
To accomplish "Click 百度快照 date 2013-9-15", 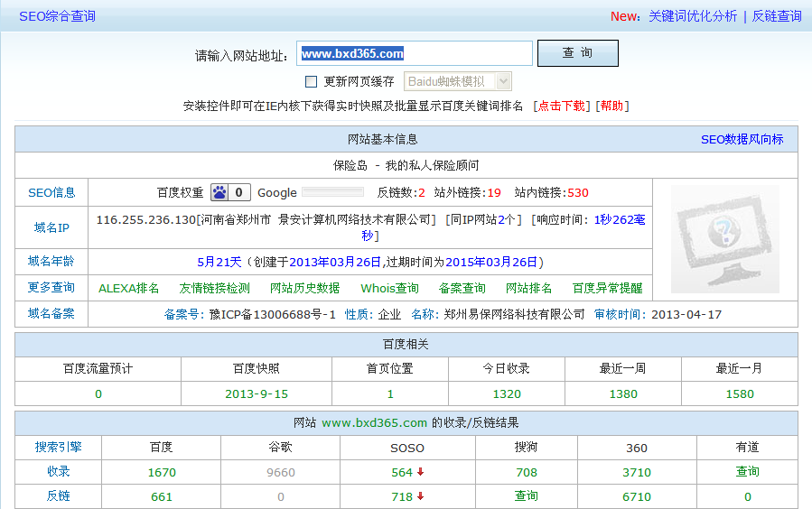I will (257, 394).
